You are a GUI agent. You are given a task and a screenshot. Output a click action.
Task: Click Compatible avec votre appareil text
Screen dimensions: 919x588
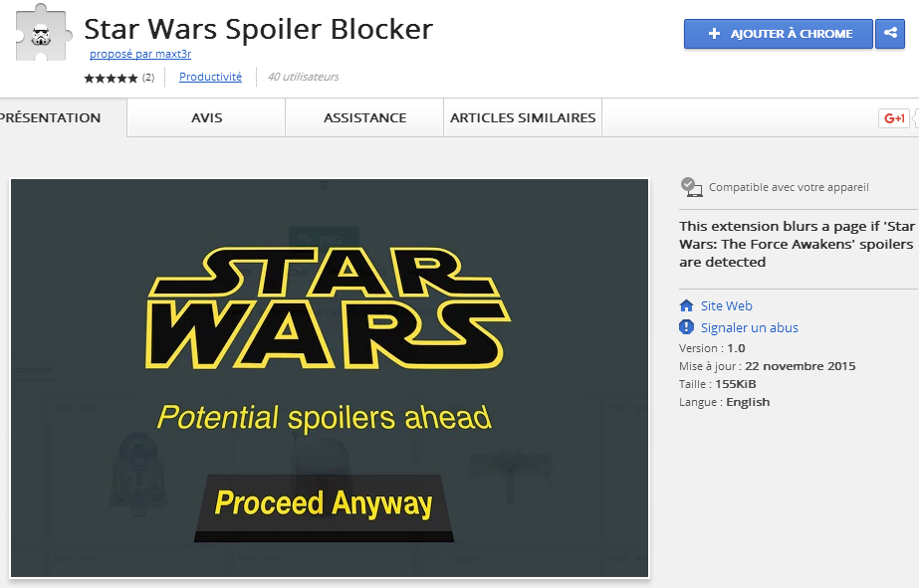tap(789, 187)
